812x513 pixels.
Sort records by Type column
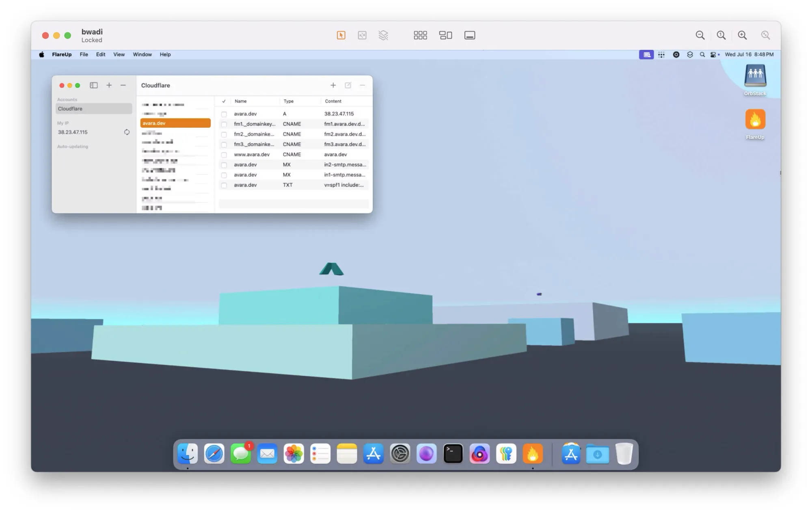pyautogui.click(x=300, y=101)
